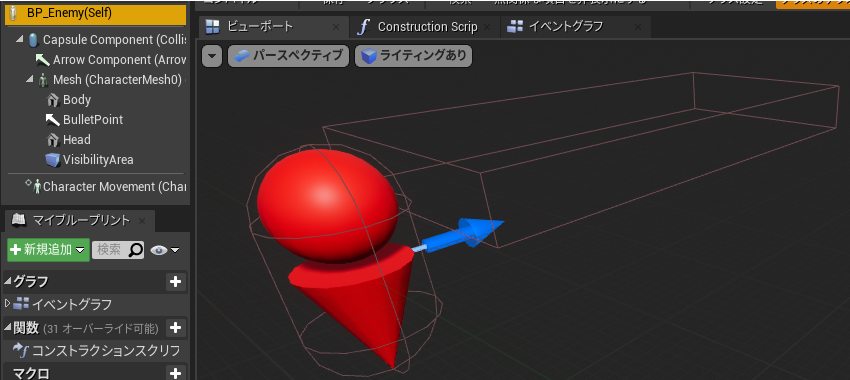Collapse the Capsule Component tree node

point(20,40)
